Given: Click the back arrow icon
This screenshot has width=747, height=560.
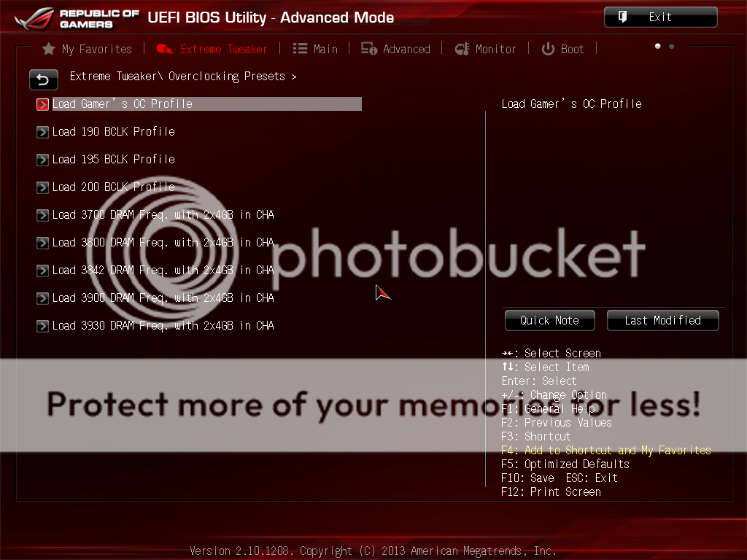Looking at the screenshot, I should pyautogui.click(x=44, y=79).
